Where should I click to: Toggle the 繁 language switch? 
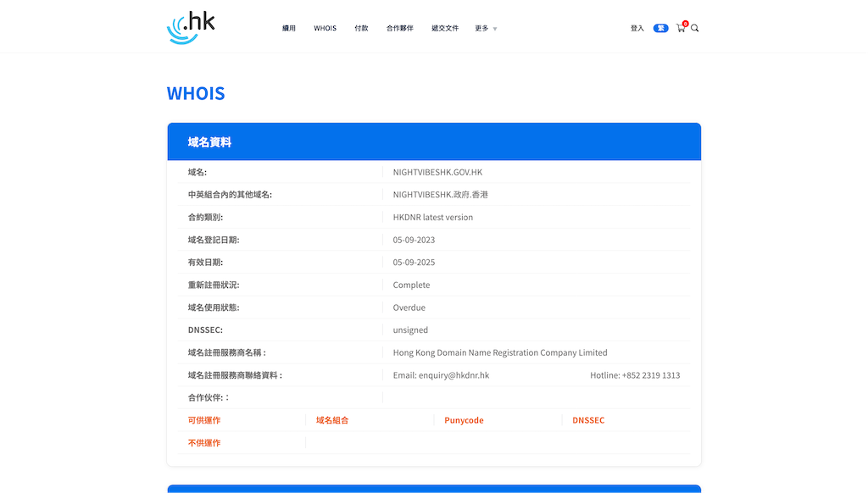(660, 28)
